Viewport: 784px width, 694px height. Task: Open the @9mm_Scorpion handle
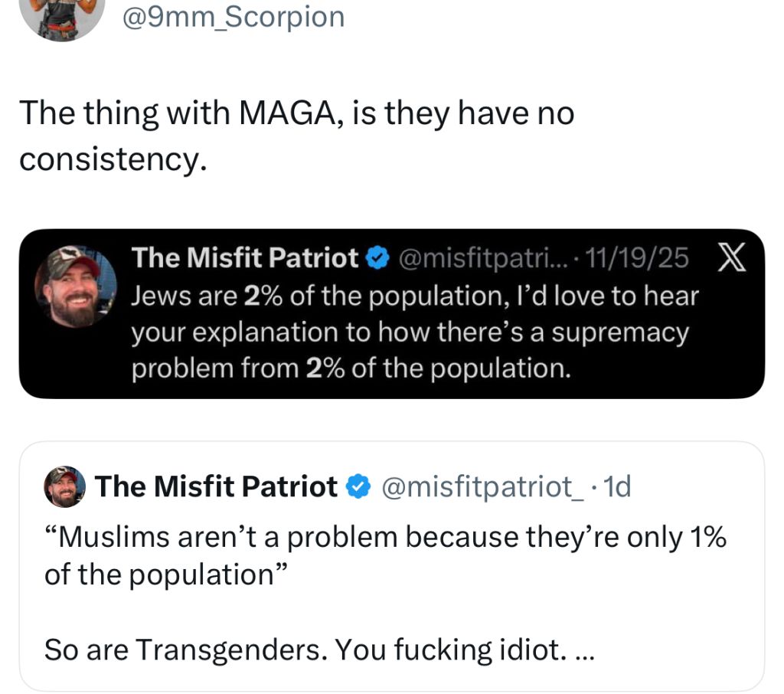pyautogui.click(x=234, y=16)
